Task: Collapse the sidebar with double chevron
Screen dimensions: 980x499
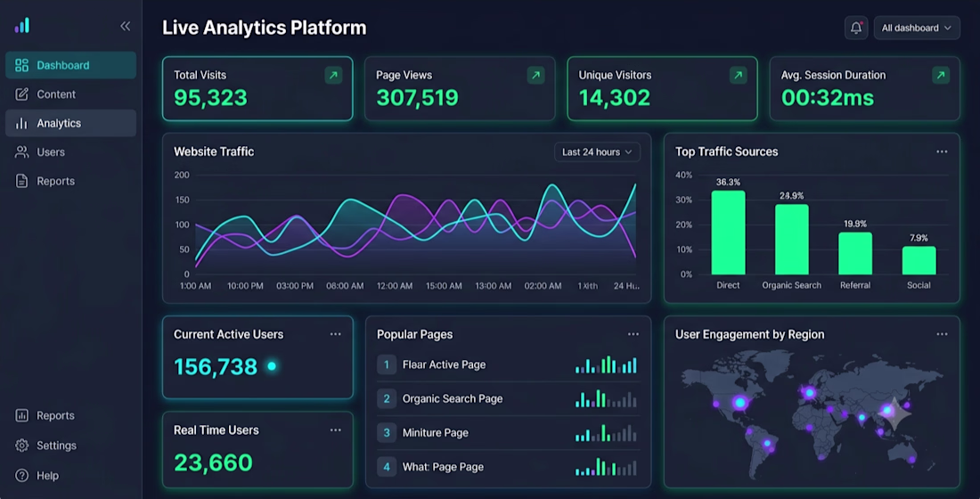Action: tap(125, 26)
